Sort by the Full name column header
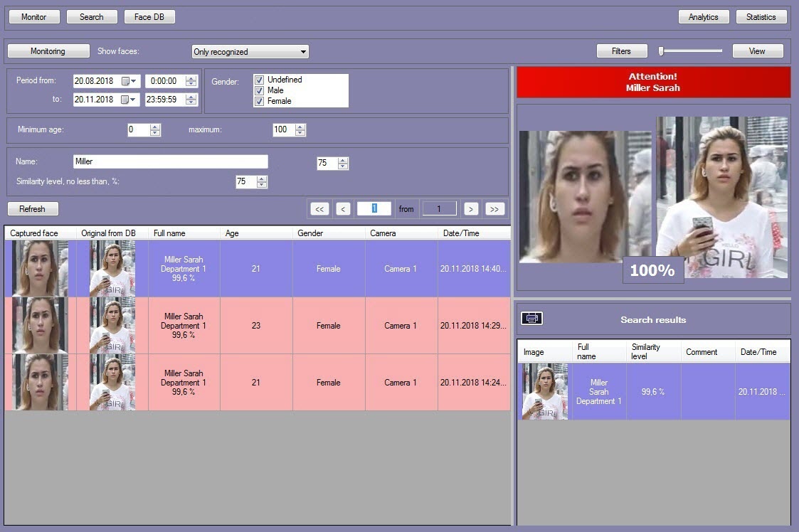Viewport: 799px width, 532px height. coord(184,233)
